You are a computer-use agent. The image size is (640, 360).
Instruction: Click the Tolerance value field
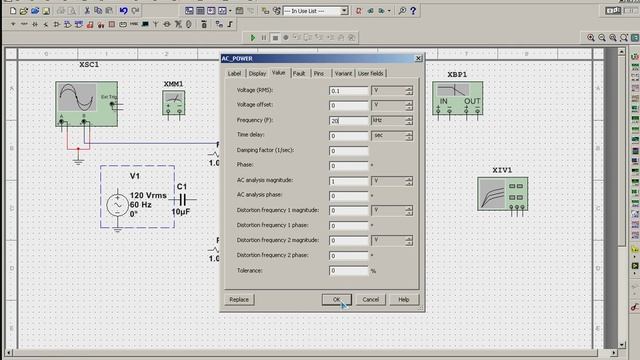point(349,271)
